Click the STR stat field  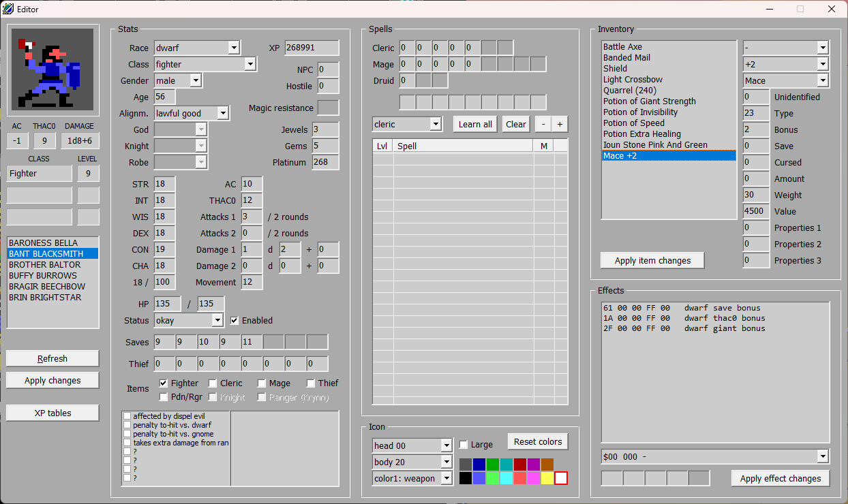164,185
